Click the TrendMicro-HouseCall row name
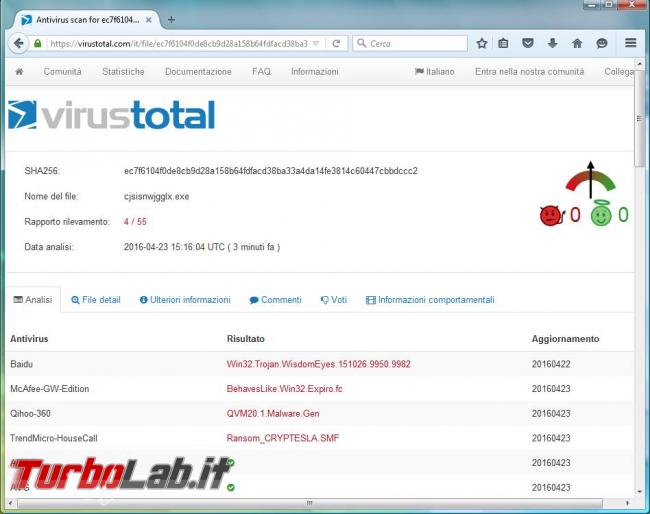The image size is (650, 514). click(x=53, y=438)
